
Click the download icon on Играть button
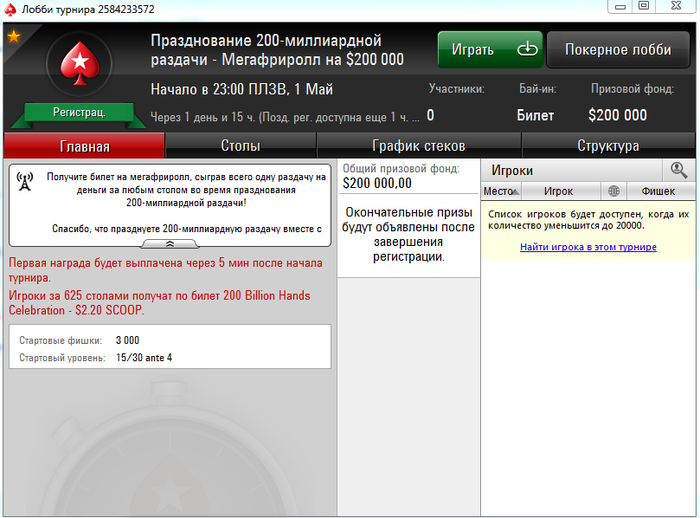tap(527, 49)
